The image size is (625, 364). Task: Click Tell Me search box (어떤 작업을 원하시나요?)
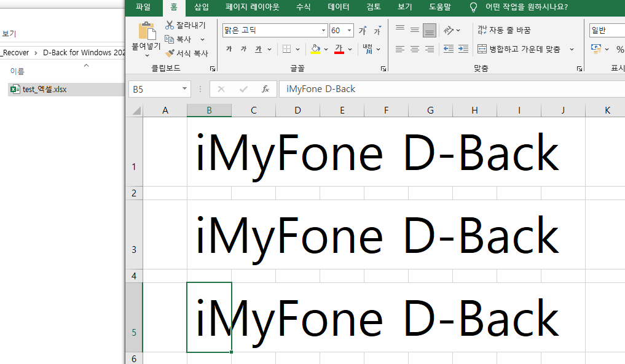[x=526, y=7]
